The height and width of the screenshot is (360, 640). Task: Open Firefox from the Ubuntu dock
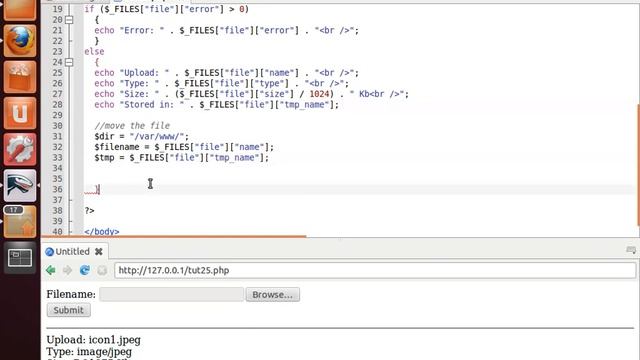pyautogui.click(x=20, y=41)
